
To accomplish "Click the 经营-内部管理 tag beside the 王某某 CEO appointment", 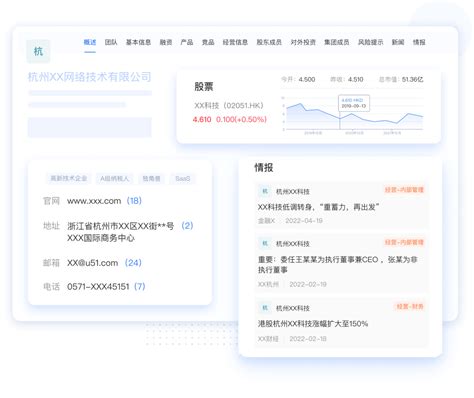I will coord(404,242).
